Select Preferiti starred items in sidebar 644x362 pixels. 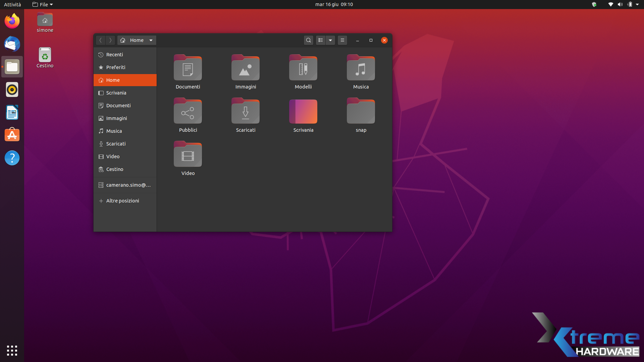click(x=115, y=67)
